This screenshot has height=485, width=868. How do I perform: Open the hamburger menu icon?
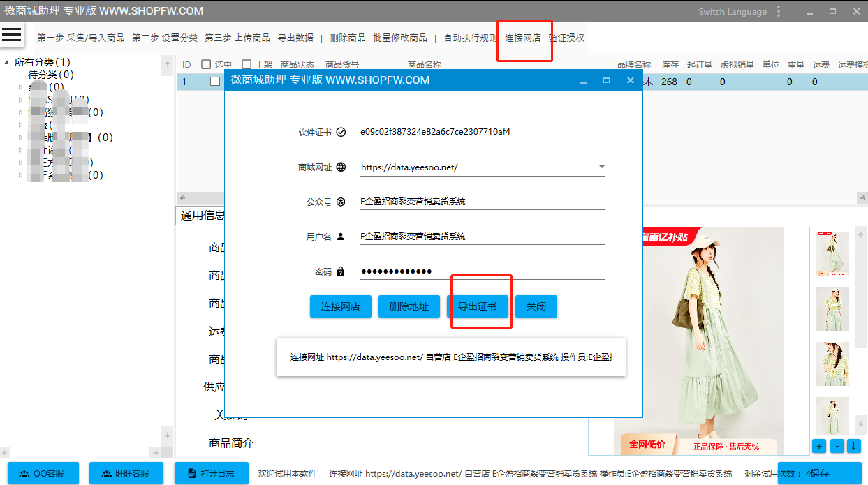pyautogui.click(x=12, y=34)
